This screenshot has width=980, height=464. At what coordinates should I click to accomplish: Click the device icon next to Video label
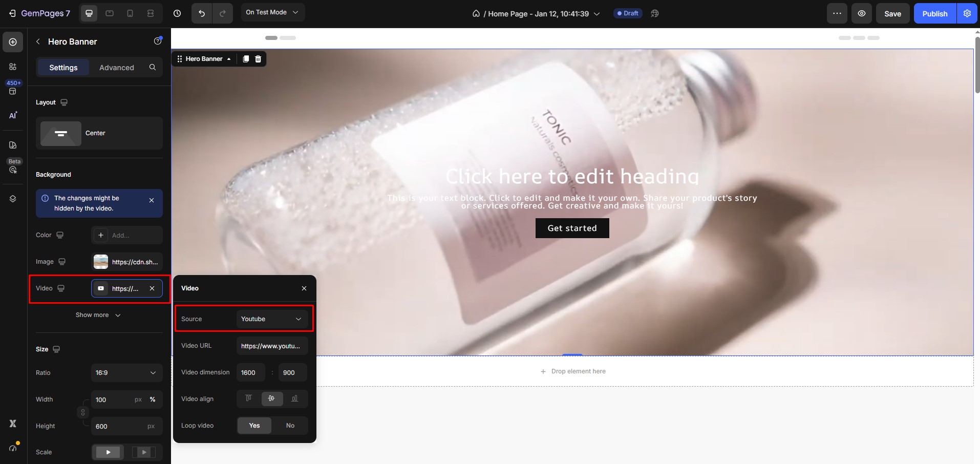tap(61, 288)
